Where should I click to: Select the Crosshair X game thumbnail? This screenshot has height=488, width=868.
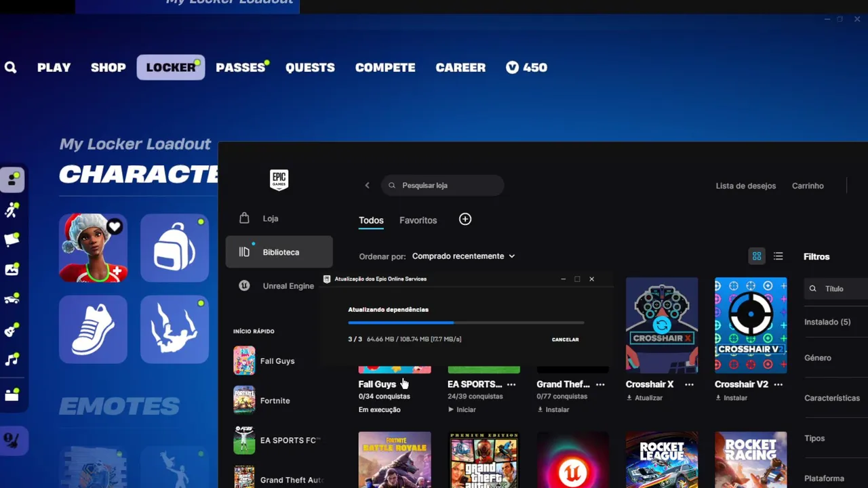pyautogui.click(x=662, y=325)
